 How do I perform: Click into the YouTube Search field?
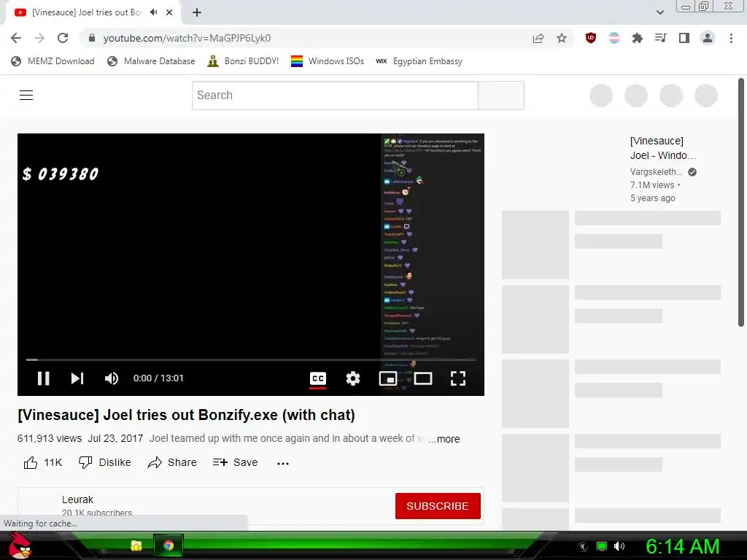click(335, 96)
